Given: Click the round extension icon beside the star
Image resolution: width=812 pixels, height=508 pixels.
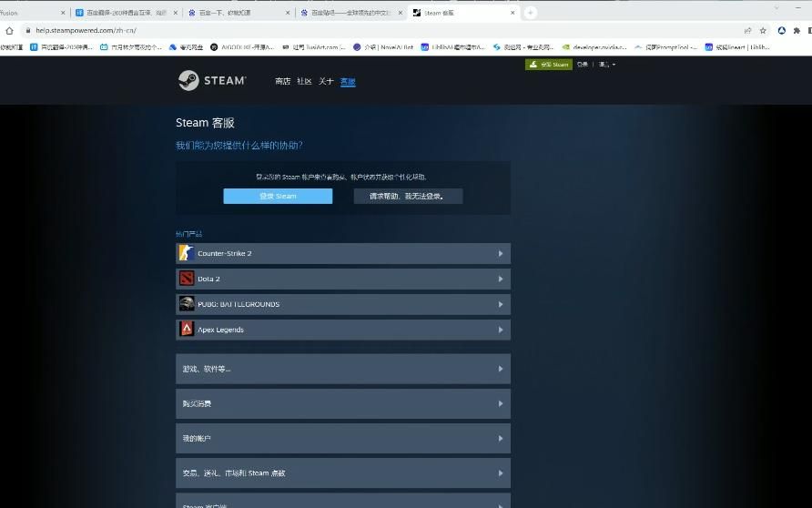Looking at the screenshot, I should tap(781, 31).
